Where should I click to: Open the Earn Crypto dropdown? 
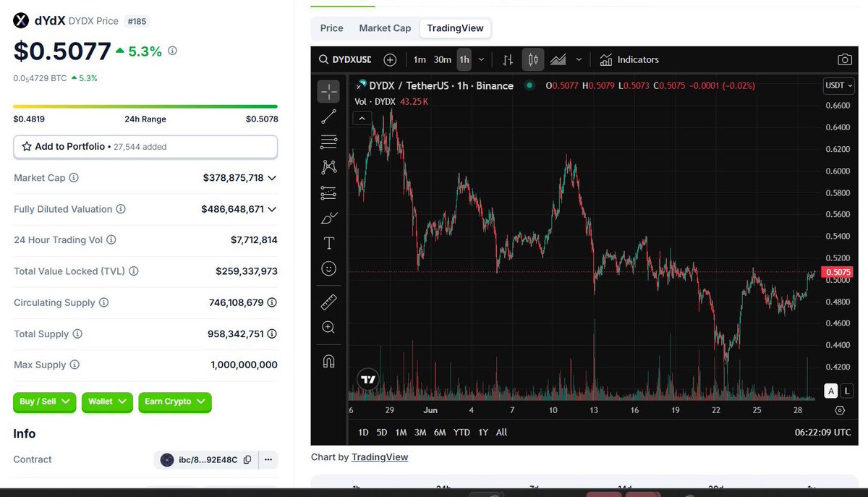tap(174, 402)
